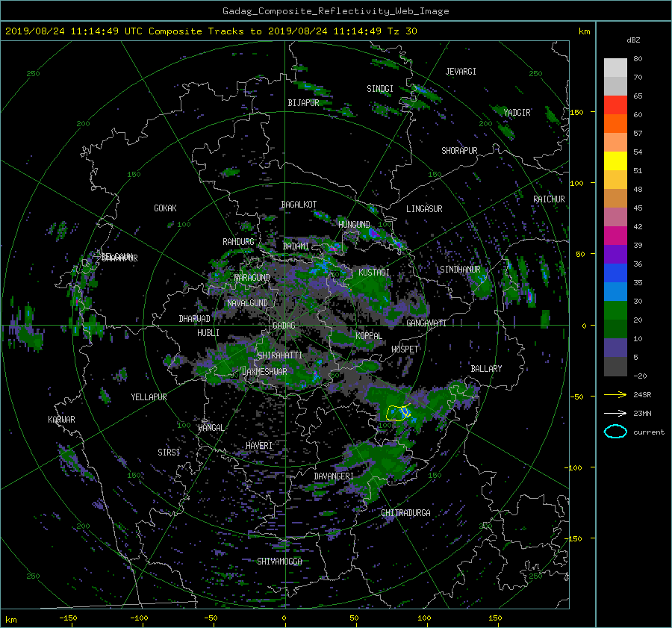
Task: Click the blue 36 dBZ color swatch
Action: coord(615,273)
